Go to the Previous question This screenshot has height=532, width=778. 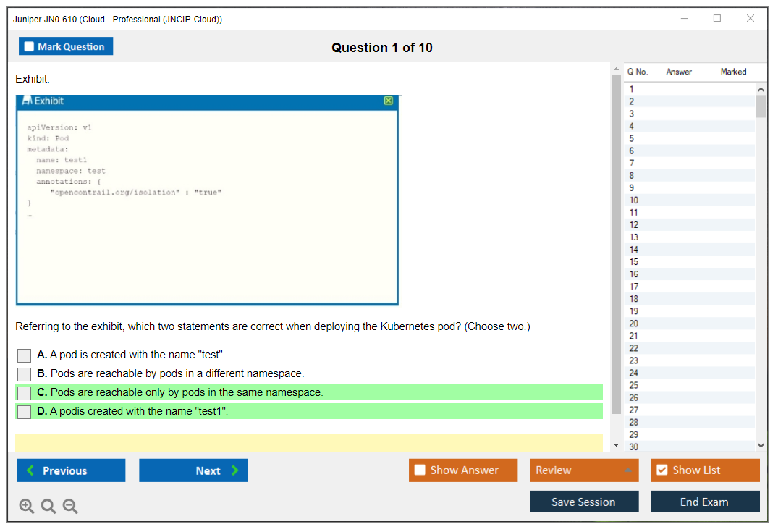pyautogui.click(x=71, y=470)
